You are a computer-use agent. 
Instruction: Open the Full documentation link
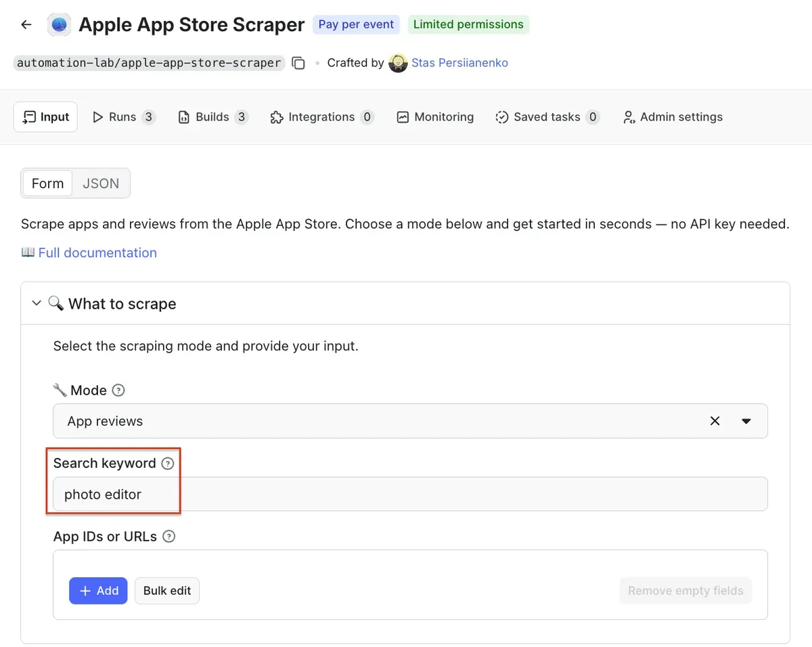point(97,252)
